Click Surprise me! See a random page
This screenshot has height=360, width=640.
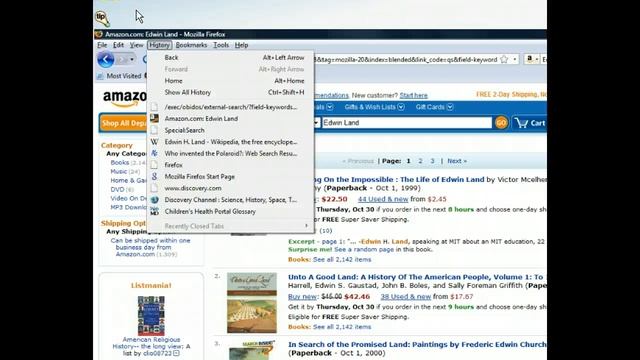[x=341, y=249]
